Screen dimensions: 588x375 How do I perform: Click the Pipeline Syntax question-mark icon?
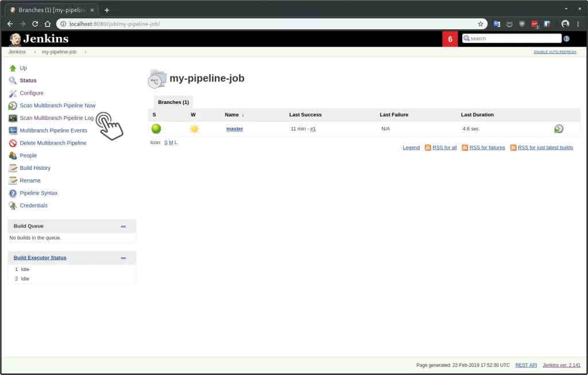[x=13, y=193]
